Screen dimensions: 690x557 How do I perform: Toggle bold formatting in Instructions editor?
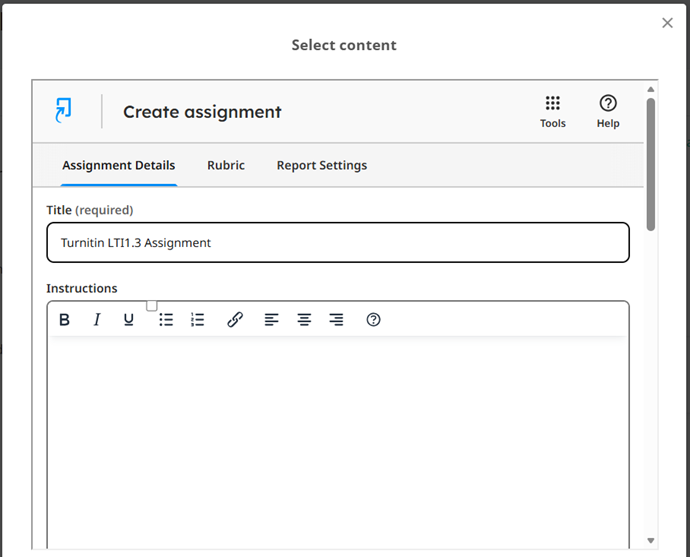click(x=65, y=320)
